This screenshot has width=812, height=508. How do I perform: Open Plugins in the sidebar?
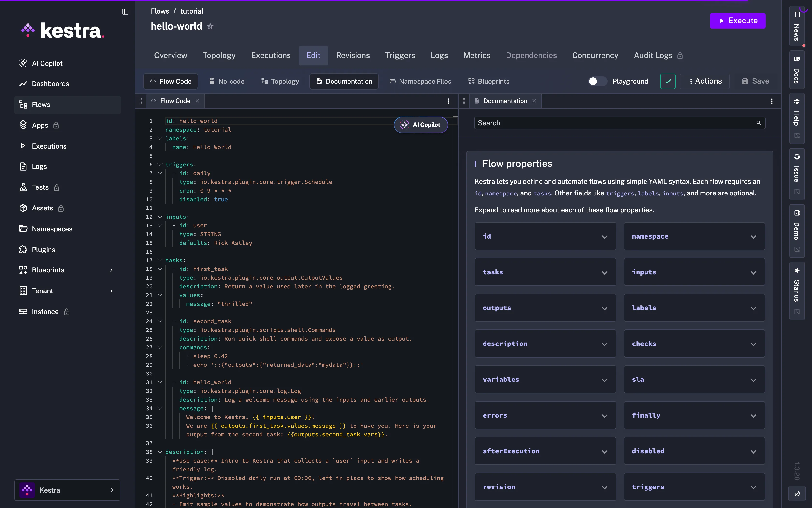[x=67, y=250]
